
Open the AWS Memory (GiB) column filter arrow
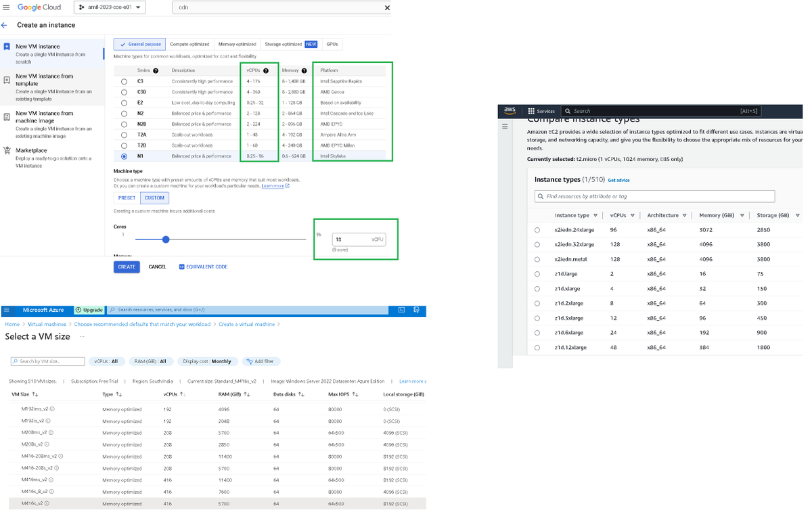point(742,216)
